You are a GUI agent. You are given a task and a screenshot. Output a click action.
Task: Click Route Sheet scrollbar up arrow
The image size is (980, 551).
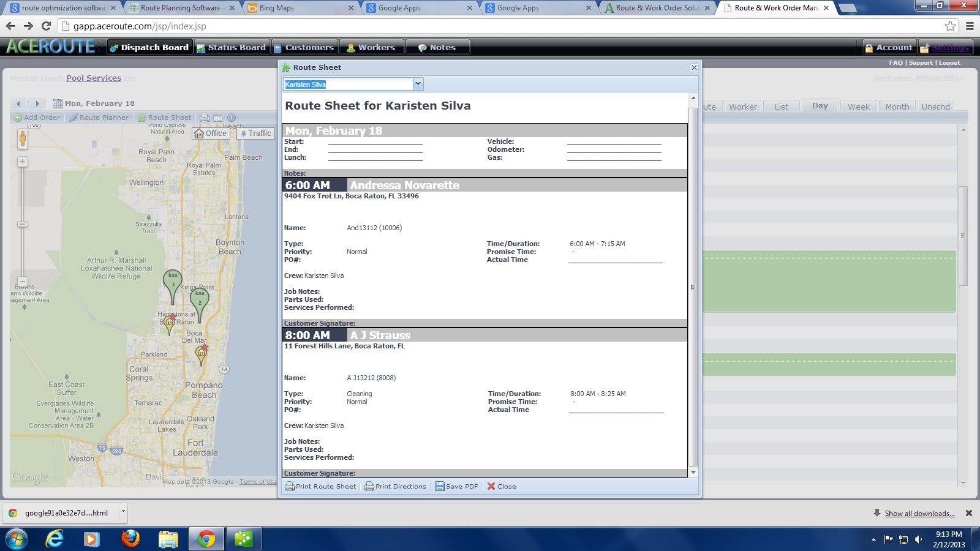[693, 98]
